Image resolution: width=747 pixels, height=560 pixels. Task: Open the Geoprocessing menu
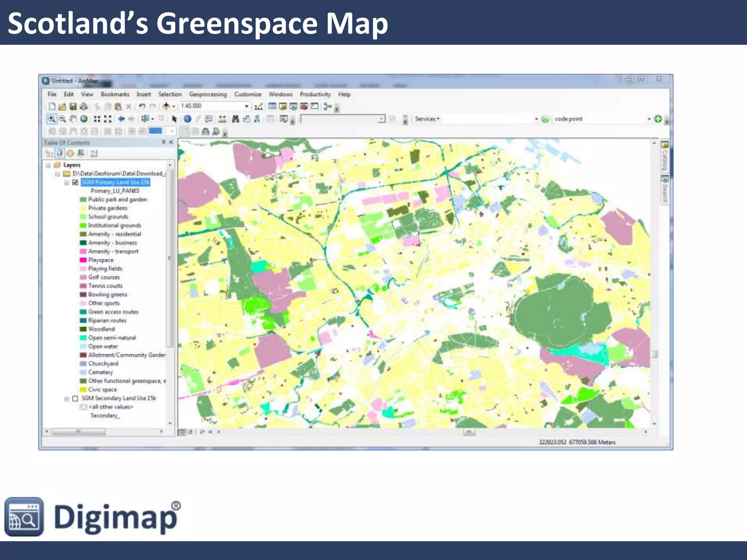208,94
